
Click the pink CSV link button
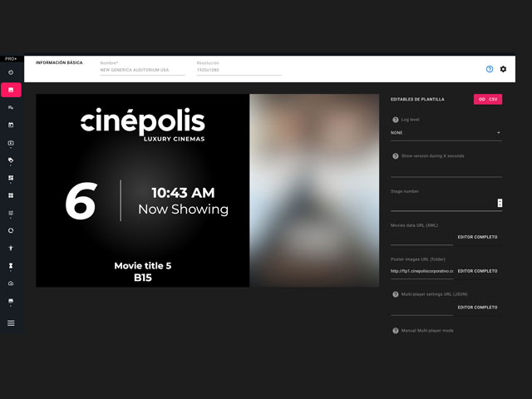pyautogui.click(x=488, y=100)
